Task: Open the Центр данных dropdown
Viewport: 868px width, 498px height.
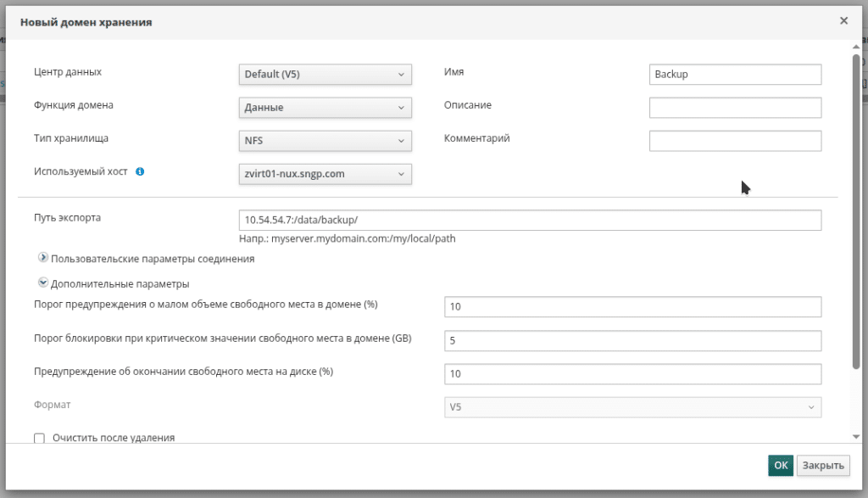Action: (325, 75)
